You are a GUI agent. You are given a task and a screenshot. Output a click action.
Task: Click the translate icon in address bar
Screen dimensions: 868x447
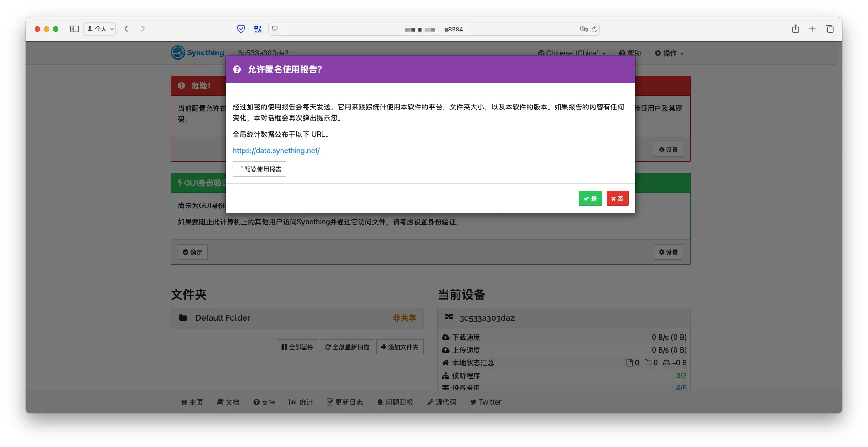click(583, 29)
